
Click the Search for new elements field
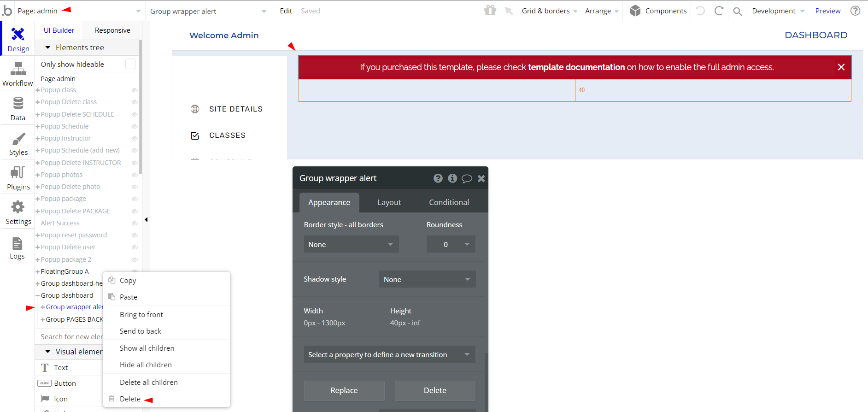tap(69, 336)
